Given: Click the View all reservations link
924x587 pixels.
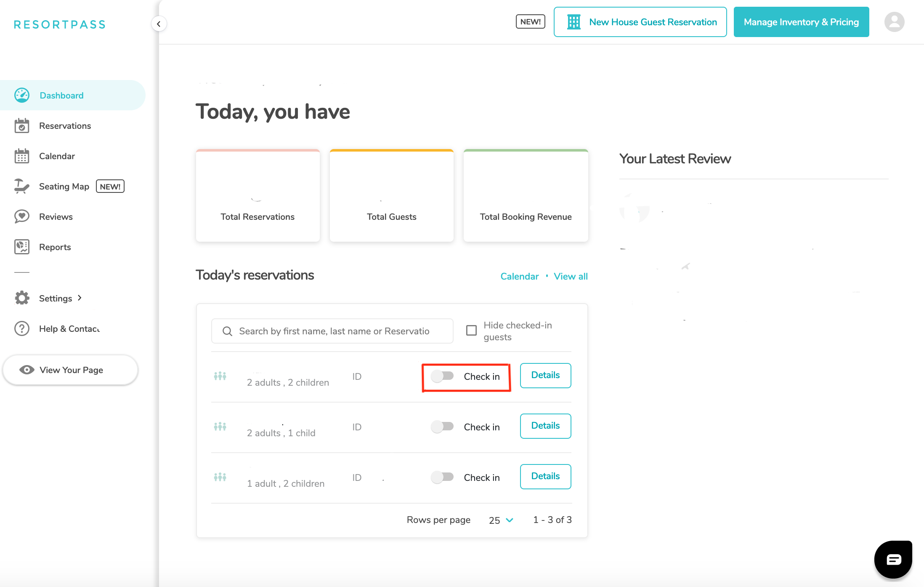Looking at the screenshot, I should 571,276.
